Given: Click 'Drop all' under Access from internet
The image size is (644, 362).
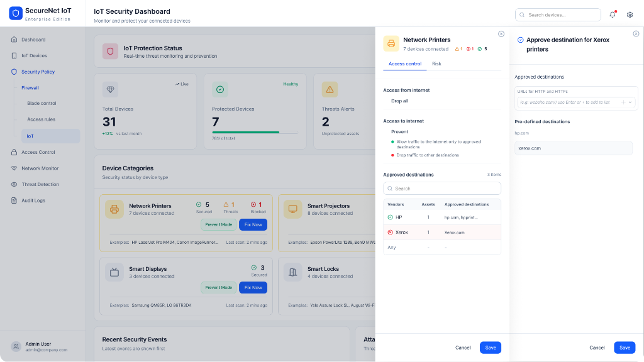Looking at the screenshot, I should click(x=399, y=101).
